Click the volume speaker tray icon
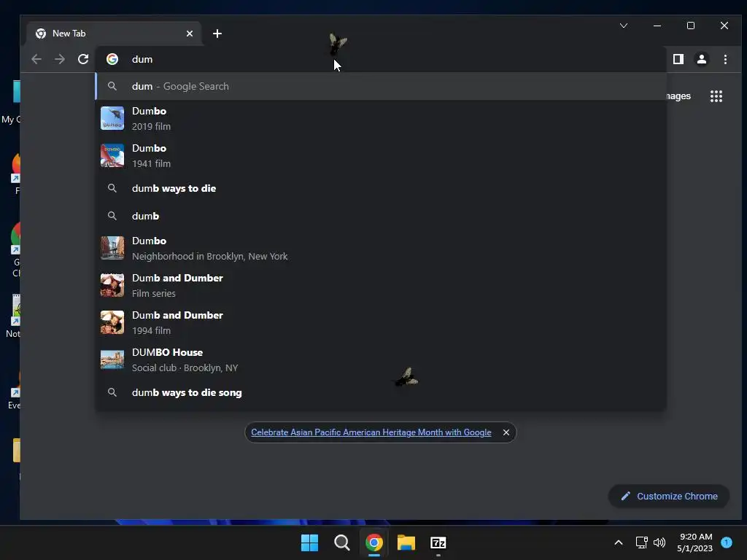 [x=659, y=542]
